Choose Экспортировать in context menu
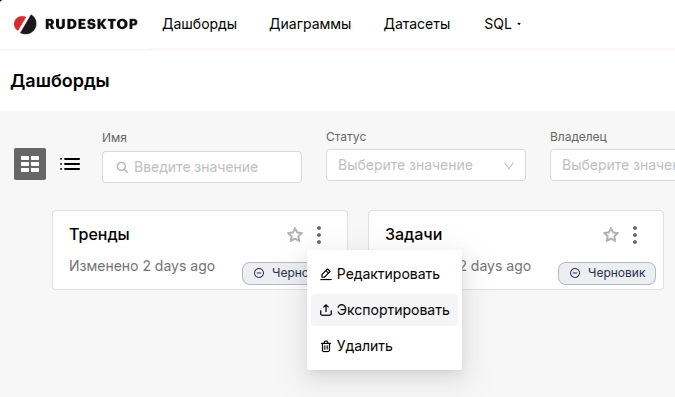Image resolution: width=675 pixels, height=397 pixels. [384, 310]
